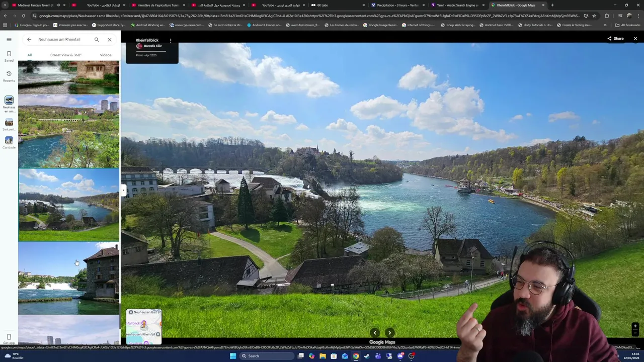Close the Rheinfallblick - Google Maps tab

[x=543, y=5]
